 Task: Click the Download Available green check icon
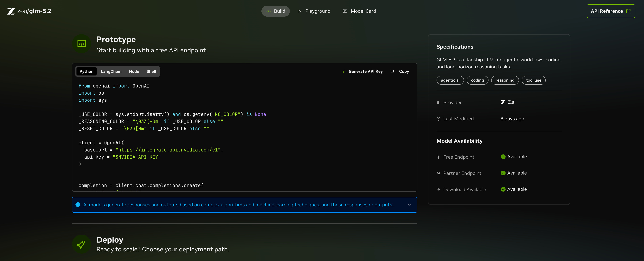point(503,189)
